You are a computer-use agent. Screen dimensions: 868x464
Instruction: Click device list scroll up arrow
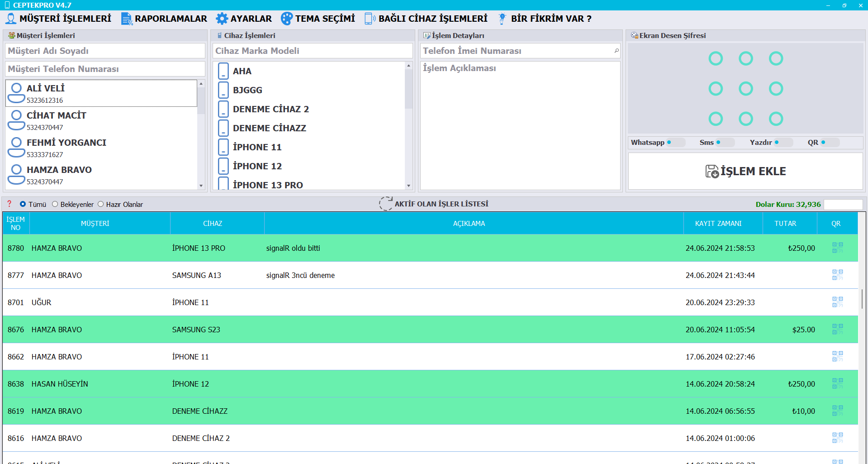(x=409, y=66)
